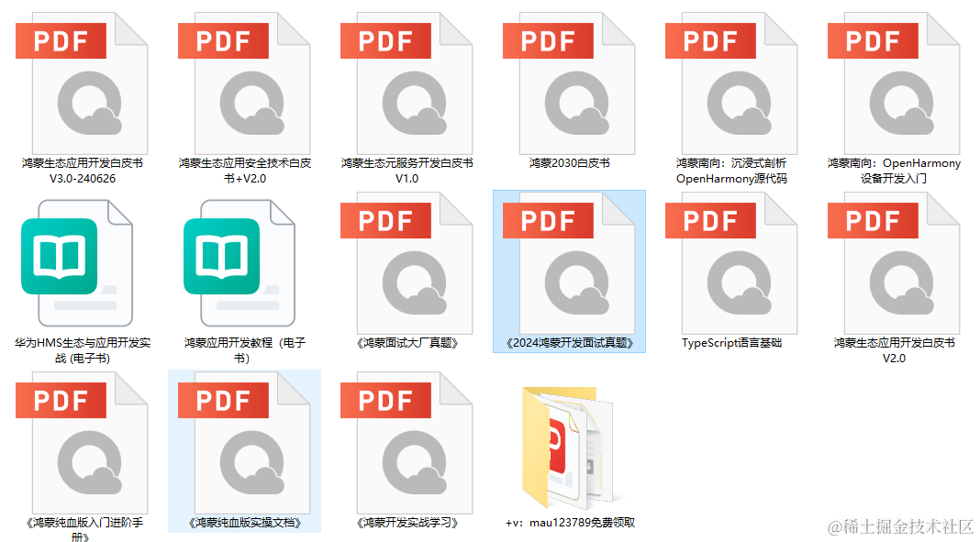Select PDF icon of 鸿蒙生态应用开发白皮书 V3.0-240626
The image size is (980, 542).
pos(82,83)
